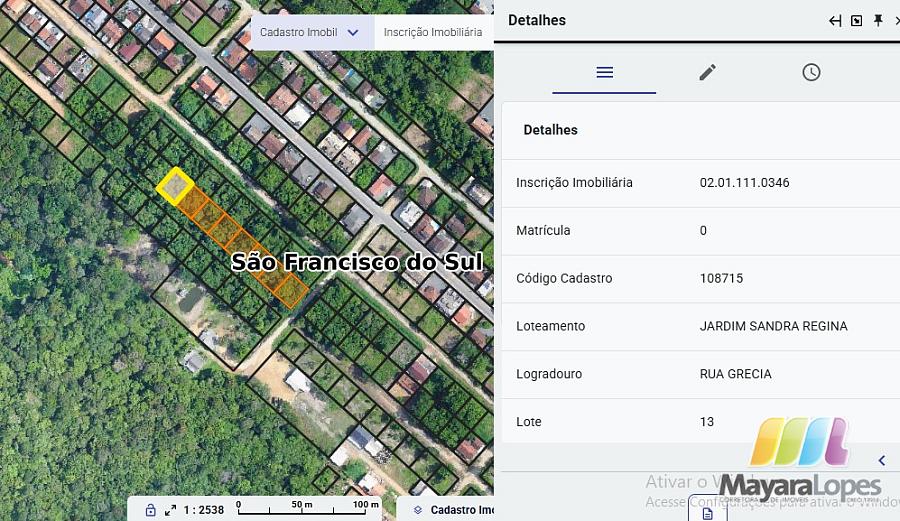Switch to the pencil edit tab
Image resolution: width=900 pixels, height=521 pixels.
(707, 72)
